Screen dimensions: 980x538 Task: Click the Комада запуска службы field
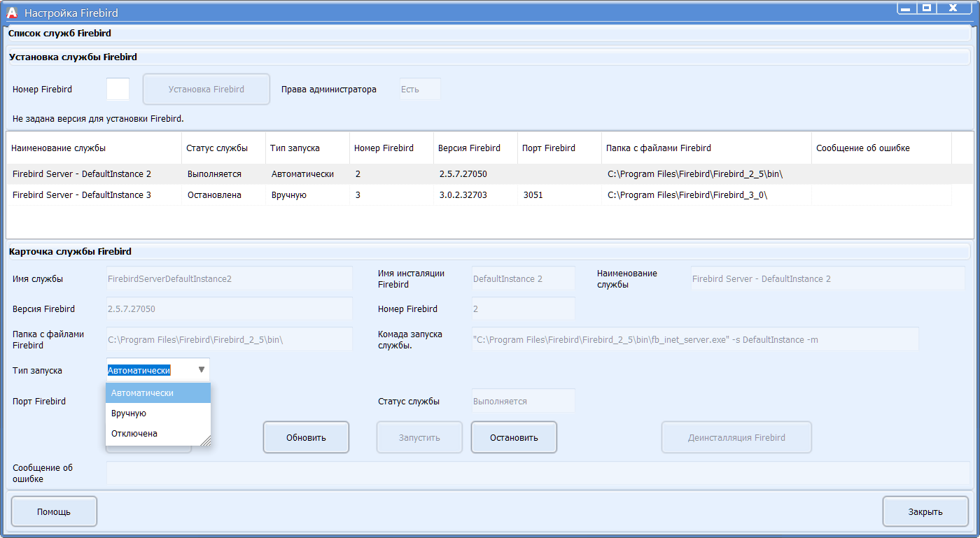695,339
